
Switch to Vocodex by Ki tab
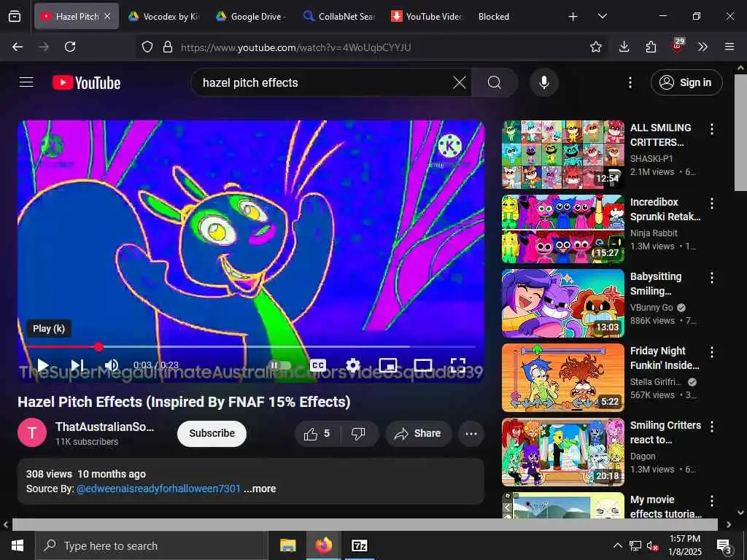163,16
